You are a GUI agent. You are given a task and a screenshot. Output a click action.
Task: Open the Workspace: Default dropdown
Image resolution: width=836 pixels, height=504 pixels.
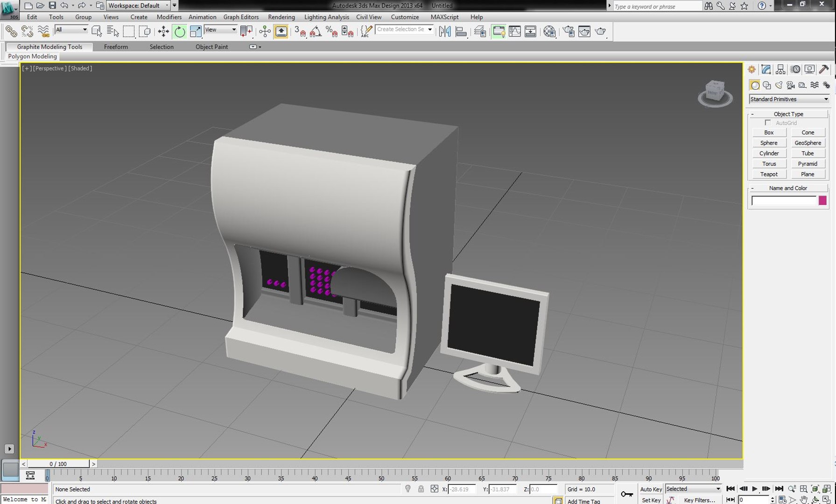point(138,6)
